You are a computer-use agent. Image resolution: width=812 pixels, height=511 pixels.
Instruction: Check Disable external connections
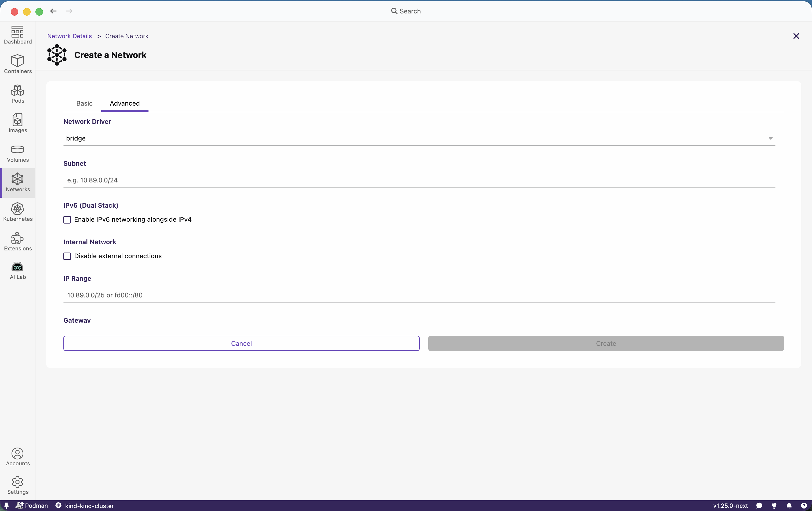[67, 256]
